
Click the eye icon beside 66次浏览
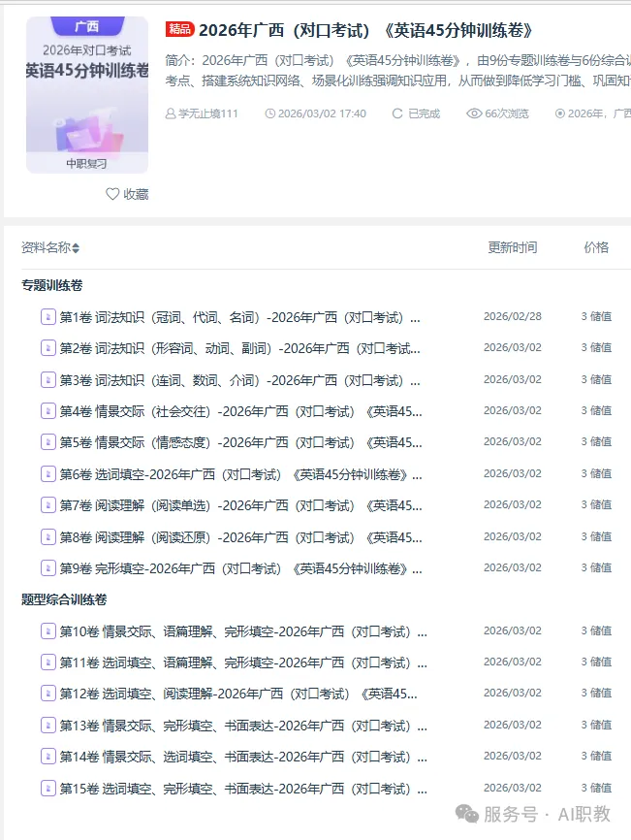click(474, 113)
